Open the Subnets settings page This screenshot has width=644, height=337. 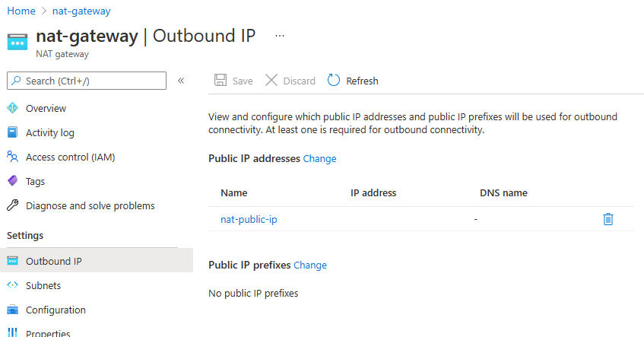[43, 286]
